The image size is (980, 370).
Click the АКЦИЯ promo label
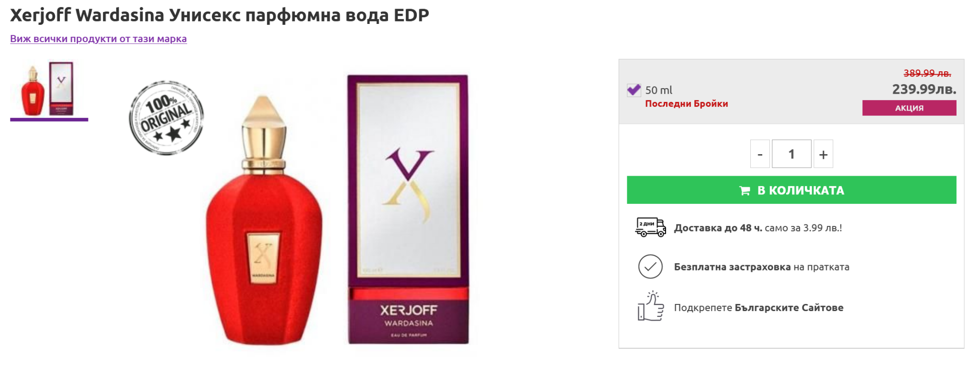tap(909, 108)
